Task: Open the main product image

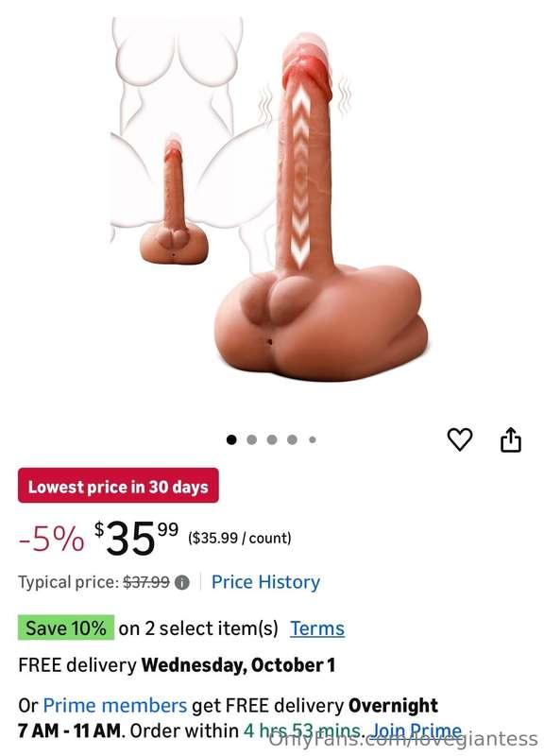Action: tap(270, 200)
